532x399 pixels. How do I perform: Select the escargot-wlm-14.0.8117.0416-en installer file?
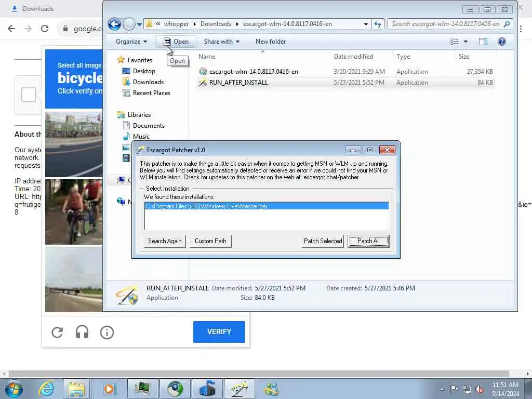(x=254, y=72)
